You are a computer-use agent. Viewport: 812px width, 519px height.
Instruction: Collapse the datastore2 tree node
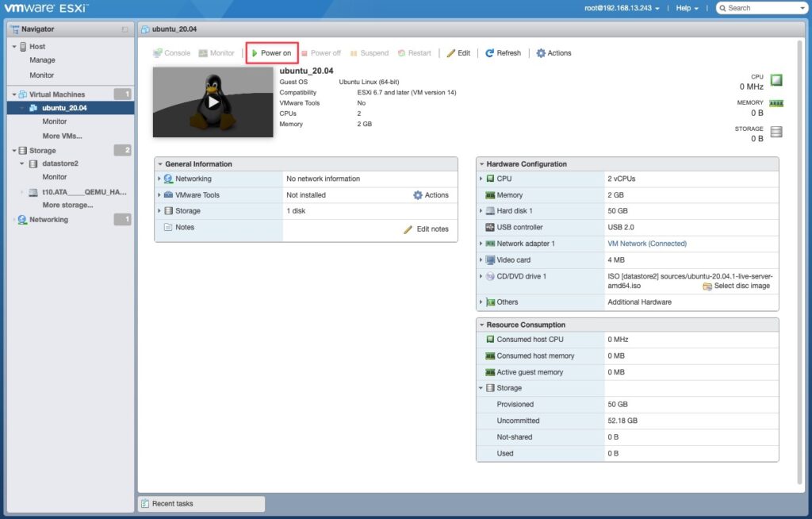click(x=21, y=163)
